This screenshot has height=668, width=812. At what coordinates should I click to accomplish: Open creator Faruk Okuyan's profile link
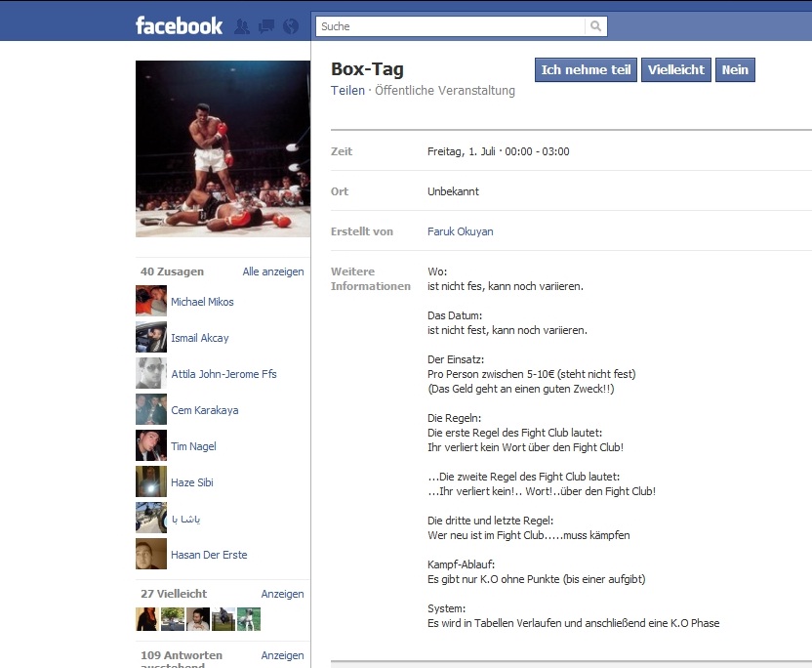461,231
